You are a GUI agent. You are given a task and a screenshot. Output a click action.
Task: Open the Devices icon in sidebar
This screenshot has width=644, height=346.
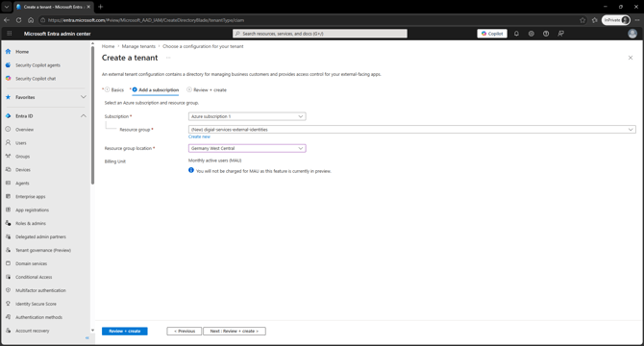(x=9, y=169)
